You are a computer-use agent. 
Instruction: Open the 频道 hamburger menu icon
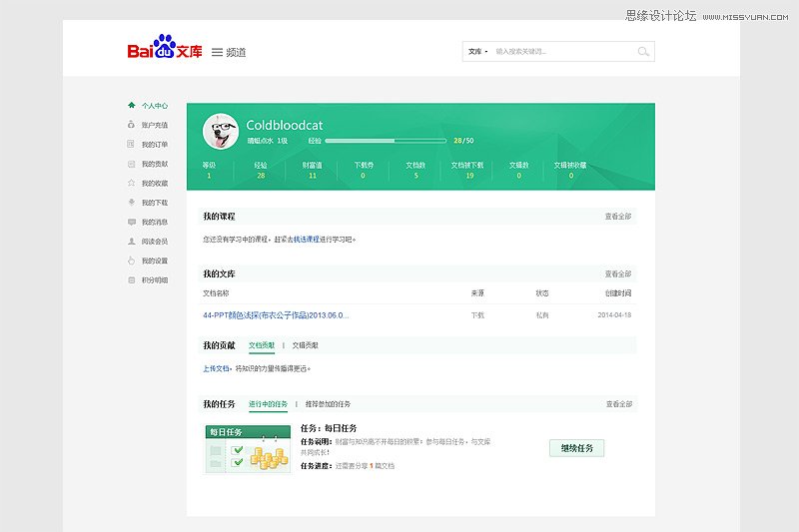click(x=217, y=53)
